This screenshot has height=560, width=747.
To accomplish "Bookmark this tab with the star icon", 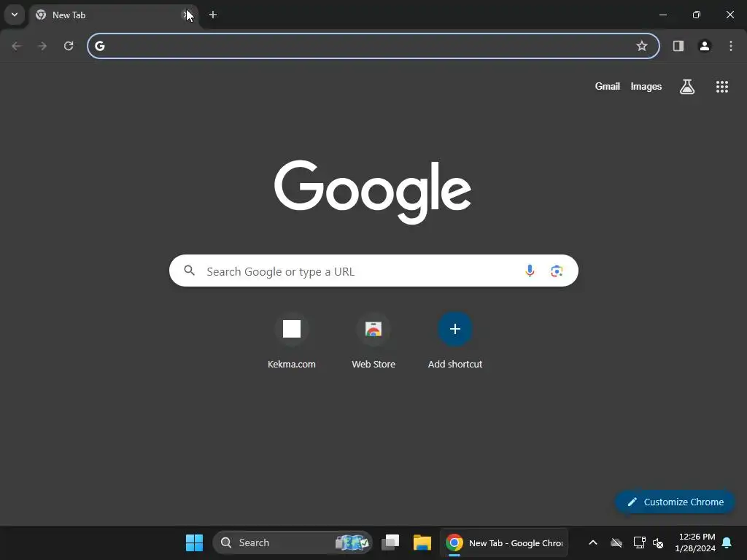I will (x=642, y=46).
